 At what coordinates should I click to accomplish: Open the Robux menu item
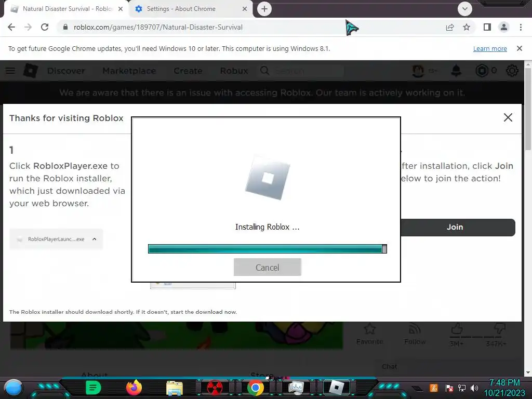(x=234, y=71)
